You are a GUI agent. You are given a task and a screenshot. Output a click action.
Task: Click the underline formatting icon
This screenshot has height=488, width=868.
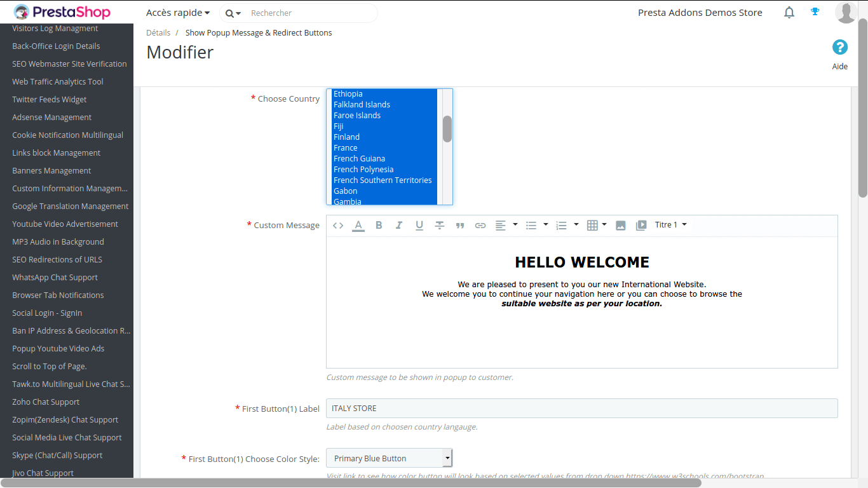pos(419,226)
